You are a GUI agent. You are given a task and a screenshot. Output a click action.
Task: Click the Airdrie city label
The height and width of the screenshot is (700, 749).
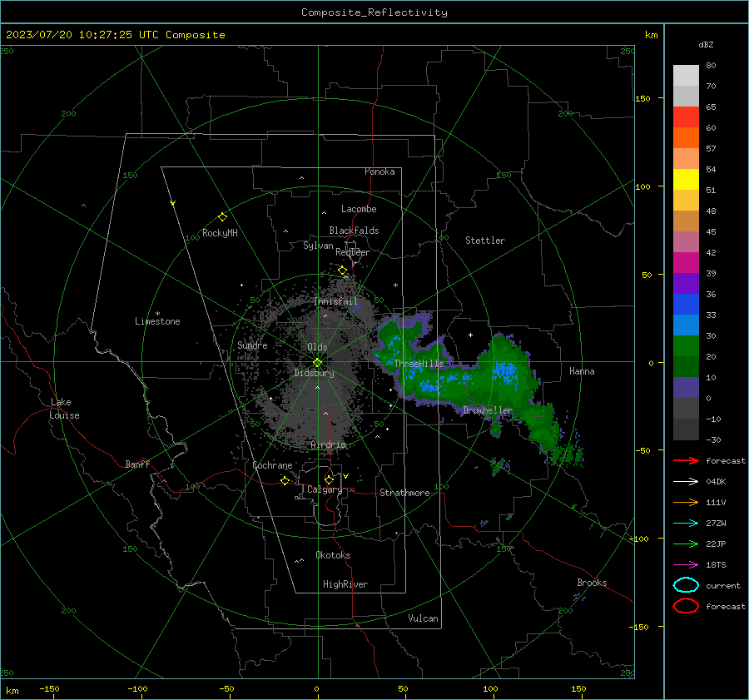pos(328,444)
